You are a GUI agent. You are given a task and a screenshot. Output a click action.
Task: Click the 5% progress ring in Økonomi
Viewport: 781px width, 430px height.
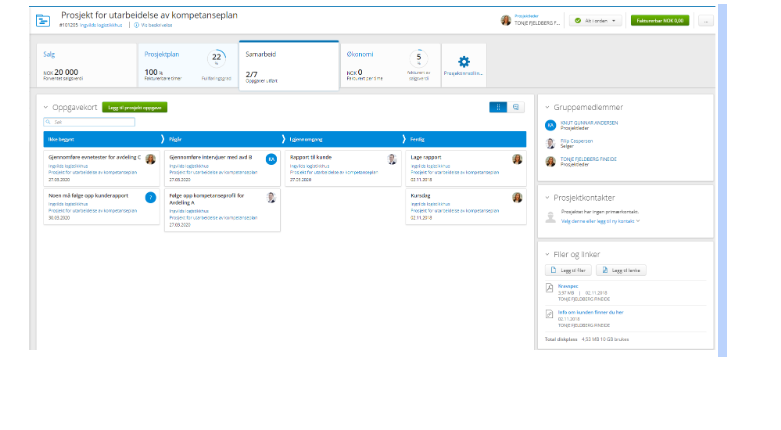(419, 58)
